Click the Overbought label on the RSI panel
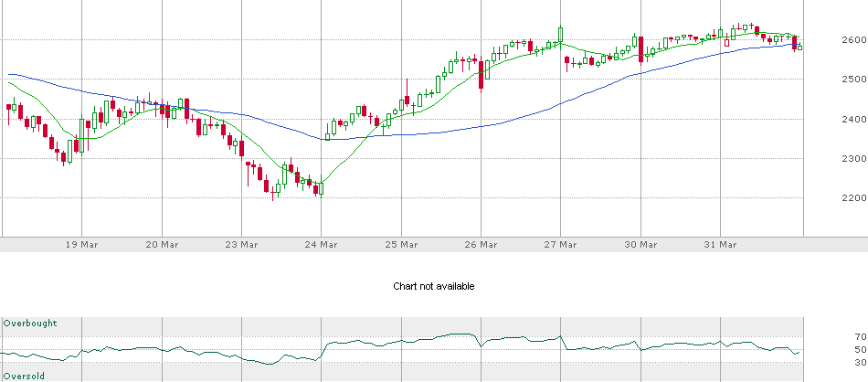The height and width of the screenshot is (382, 868). tap(30, 324)
